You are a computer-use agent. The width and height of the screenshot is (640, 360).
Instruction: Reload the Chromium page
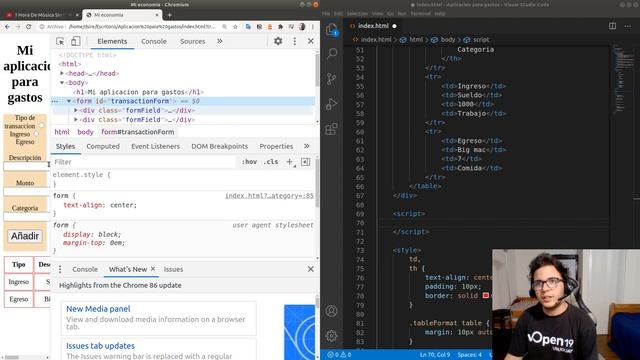tap(28, 27)
